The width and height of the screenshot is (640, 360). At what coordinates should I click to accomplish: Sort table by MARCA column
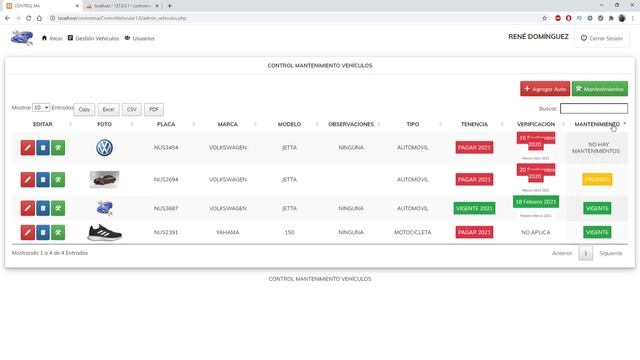pos(227,124)
